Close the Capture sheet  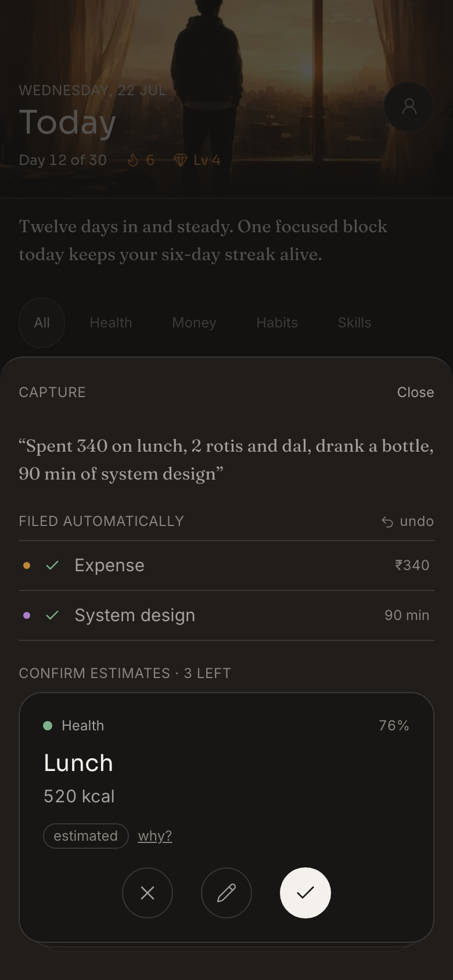pos(415,392)
